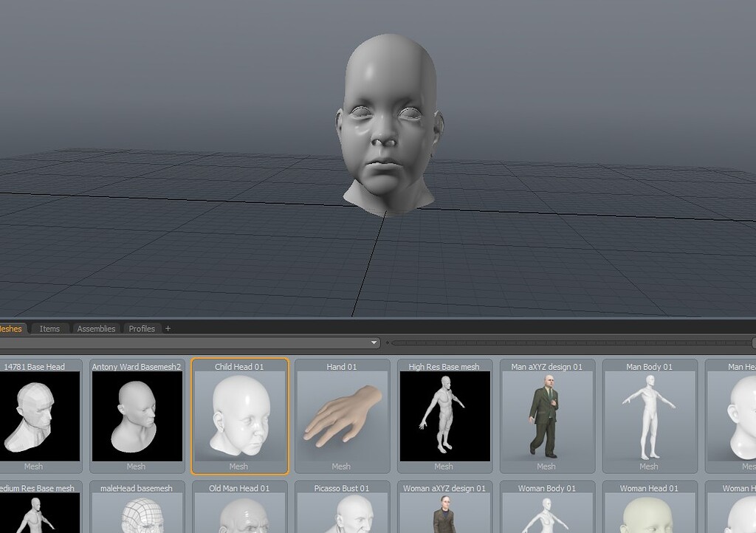
Task: Select the Old Man Head 01 preset
Action: (x=238, y=513)
